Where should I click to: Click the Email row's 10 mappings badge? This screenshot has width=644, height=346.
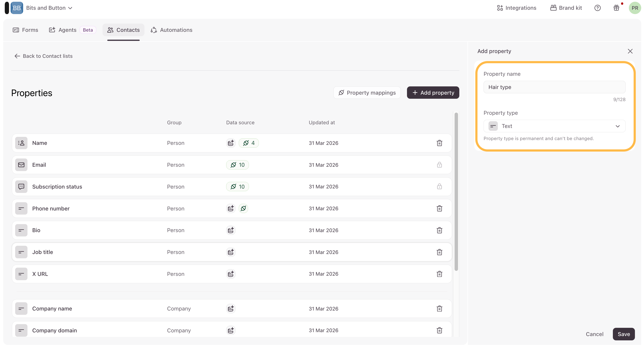pyautogui.click(x=237, y=165)
